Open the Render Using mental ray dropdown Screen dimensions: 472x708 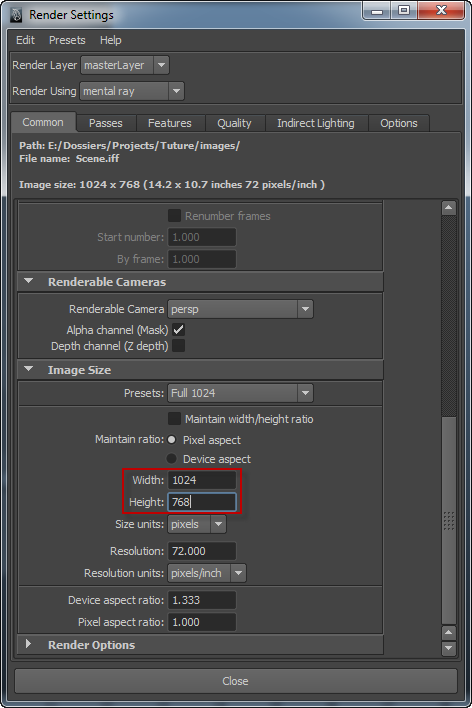pos(132,91)
